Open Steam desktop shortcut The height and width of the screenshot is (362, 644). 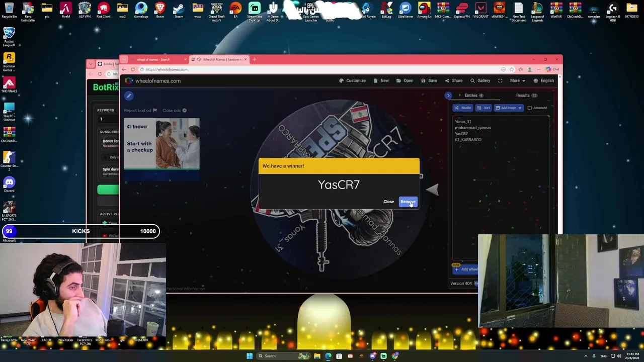(x=179, y=11)
